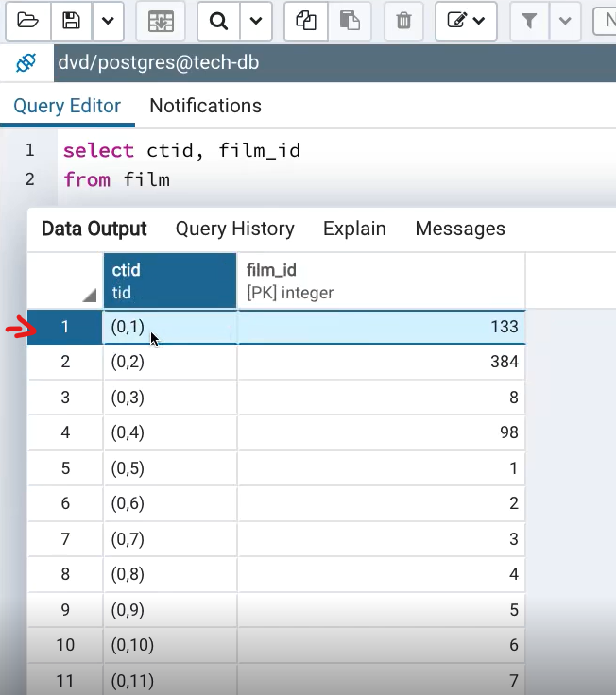This screenshot has width=616, height=695.
Task: Click the ctid column header
Action: tap(170, 280)
